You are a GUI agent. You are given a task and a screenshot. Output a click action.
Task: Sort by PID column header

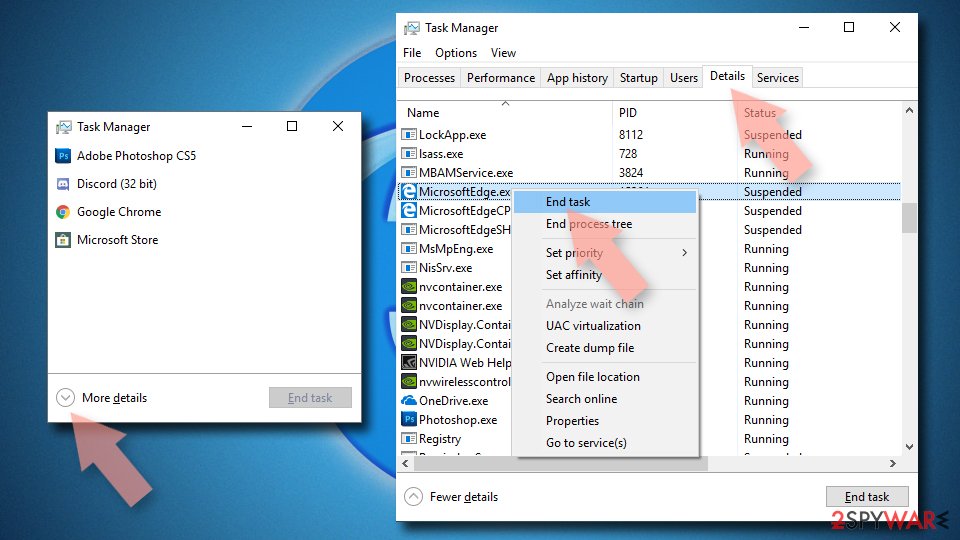point(628,113)
